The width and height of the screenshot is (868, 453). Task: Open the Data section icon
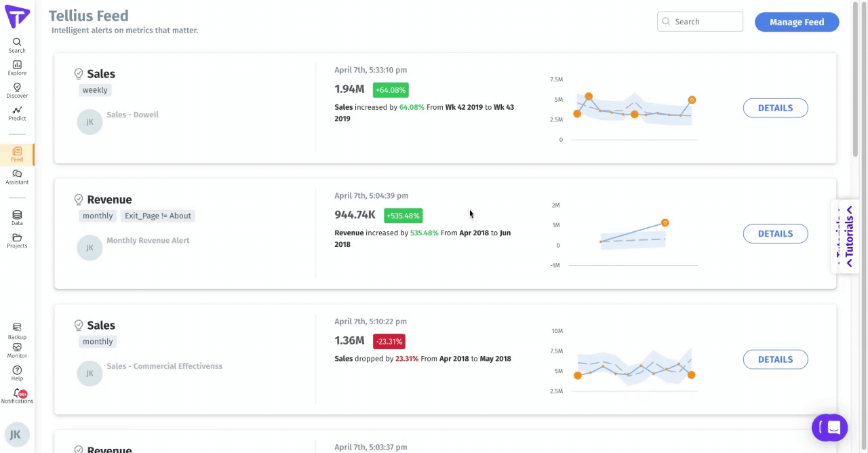point(17,218)
